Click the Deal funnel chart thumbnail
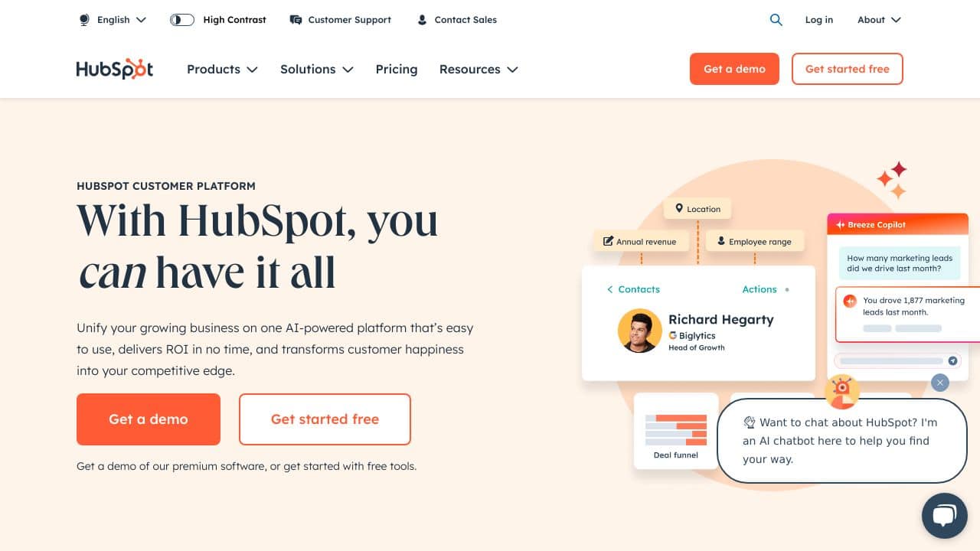The width and height of the screenshot is (980, 551). (x=676, y=431)
